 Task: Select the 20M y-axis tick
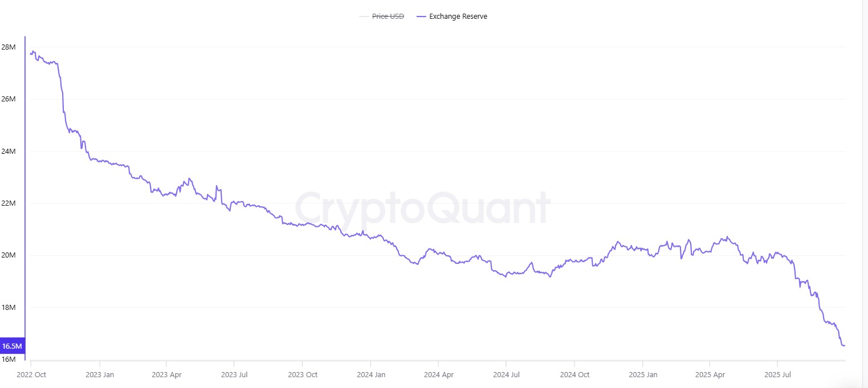9,255
